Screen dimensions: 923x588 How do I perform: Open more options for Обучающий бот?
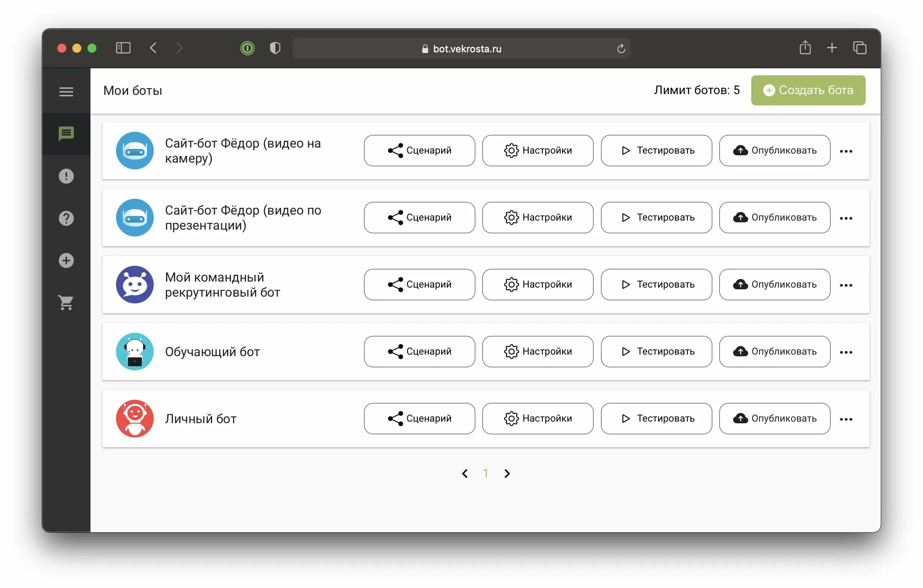[846, 352]
